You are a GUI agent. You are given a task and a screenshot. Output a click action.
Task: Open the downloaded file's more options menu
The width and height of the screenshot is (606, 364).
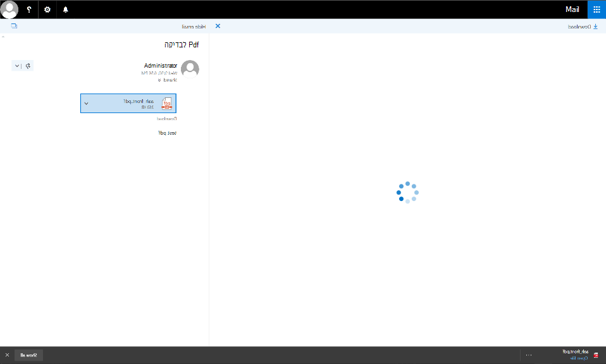pyautogui.click(x=529, y=355)
